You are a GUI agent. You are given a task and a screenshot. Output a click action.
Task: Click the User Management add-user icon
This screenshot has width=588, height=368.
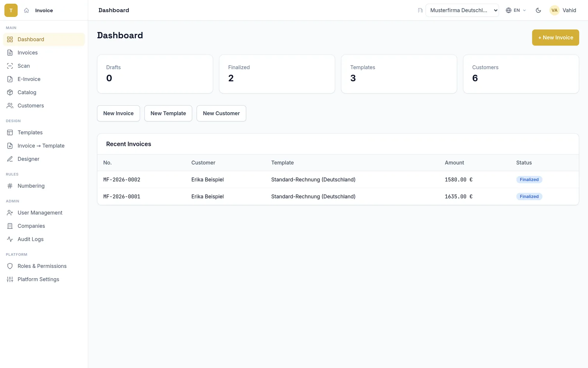(10, 213)
